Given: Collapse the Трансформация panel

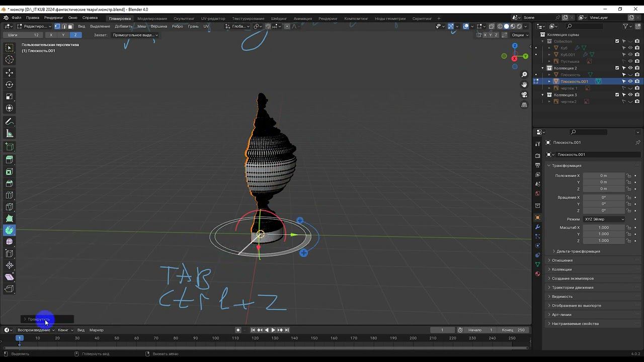Looking at the screenshot, I should [x=566, y=165].
